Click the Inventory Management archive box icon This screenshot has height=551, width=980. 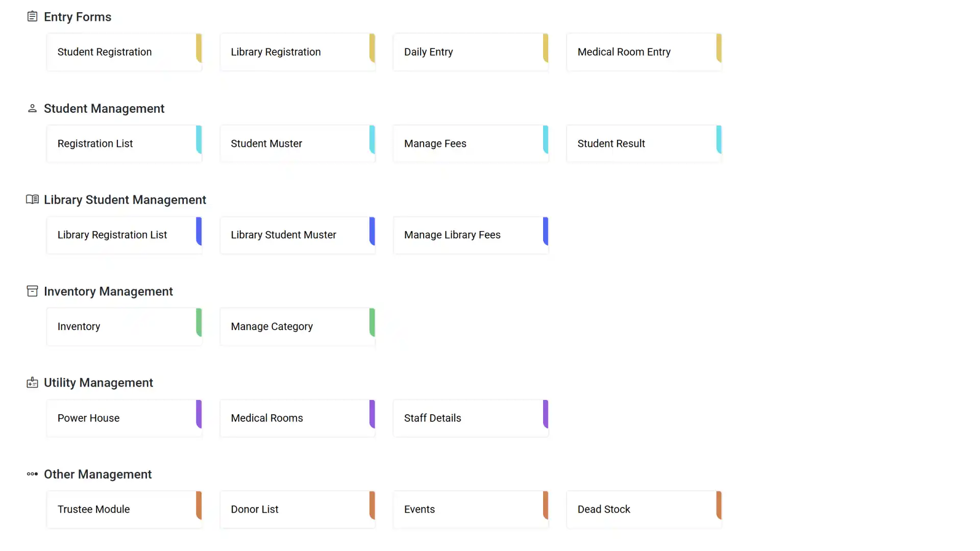(32, 291)
